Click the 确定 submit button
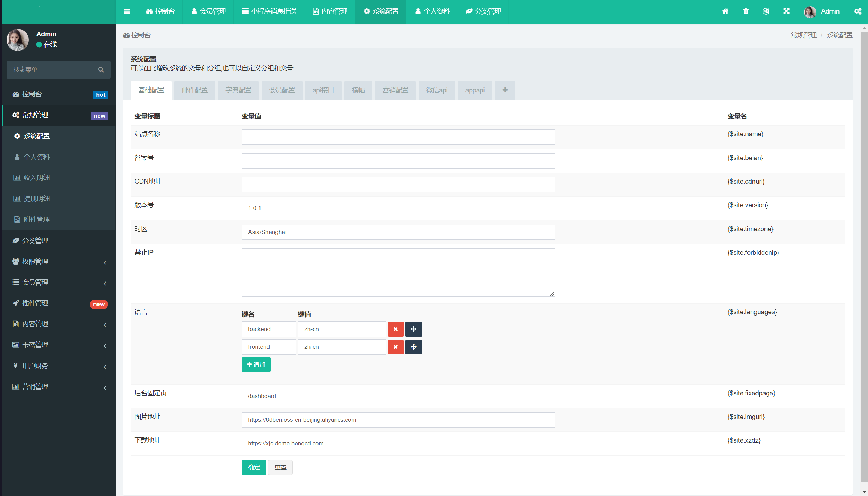This screenshot has width=868, height=496. (254, 467)
